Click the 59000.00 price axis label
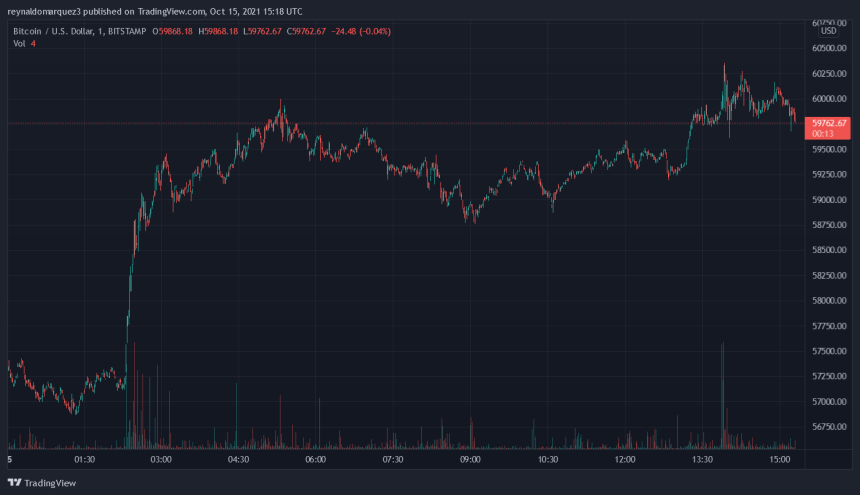 point(829,200)
